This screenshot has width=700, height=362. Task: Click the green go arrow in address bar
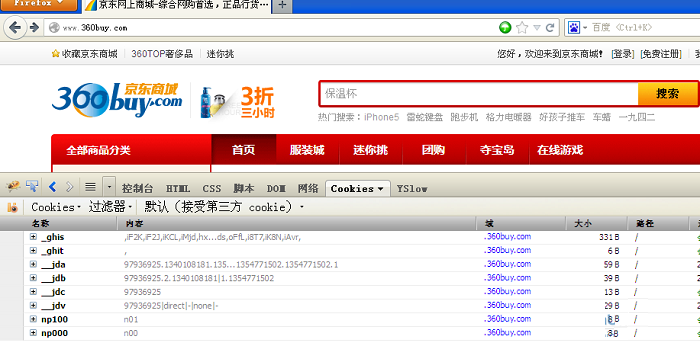(x=505, y=28)
